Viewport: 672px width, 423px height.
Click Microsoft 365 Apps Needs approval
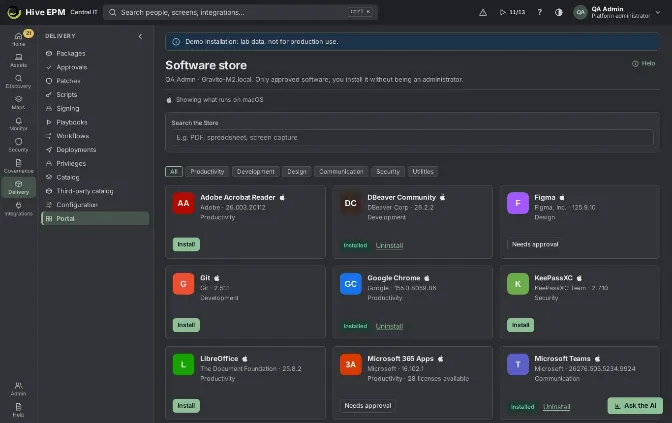[368, 405]
